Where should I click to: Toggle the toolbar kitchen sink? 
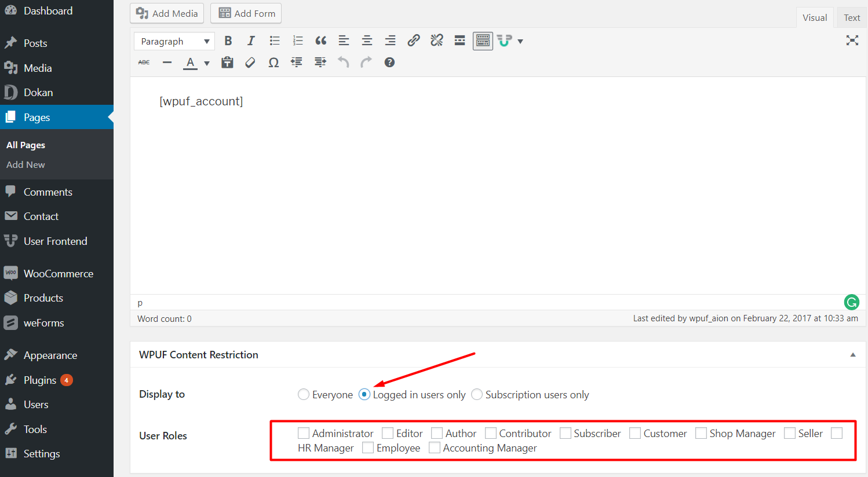click(483, 41)
